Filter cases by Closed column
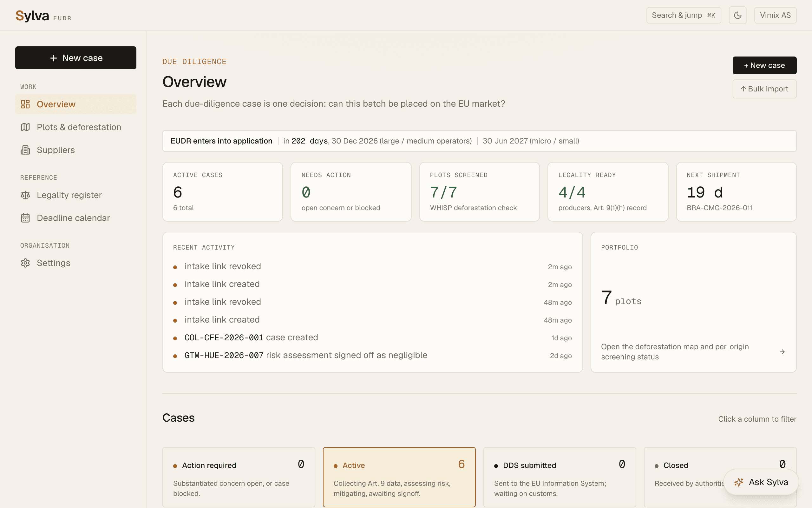This screenshot has width=812, height=508. 720,477
